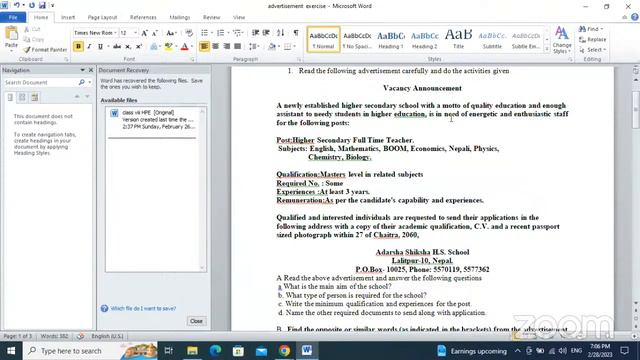Image resolution: width=640 pixels, height=360 pixels.
Task: Close the Document Recovery pane
Action: 196,321
